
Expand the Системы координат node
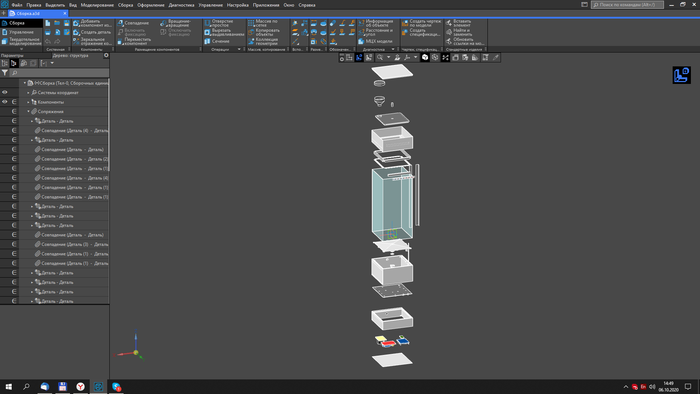(28, 93)
